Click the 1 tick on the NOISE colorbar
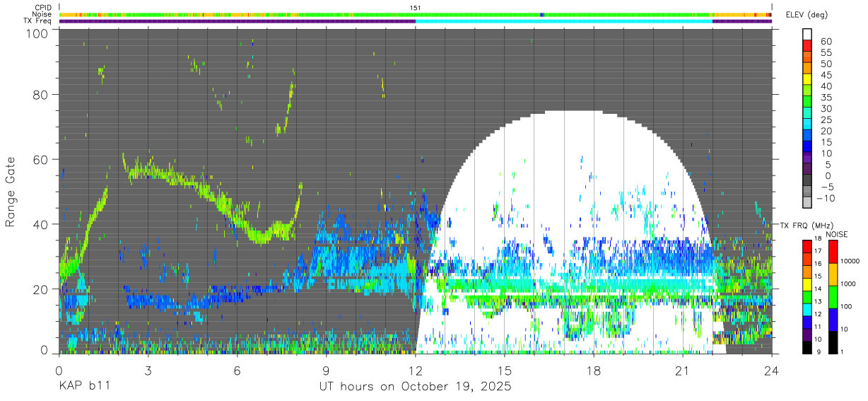The width and height of the screenshot is (868, 401). tap(843, 351)
